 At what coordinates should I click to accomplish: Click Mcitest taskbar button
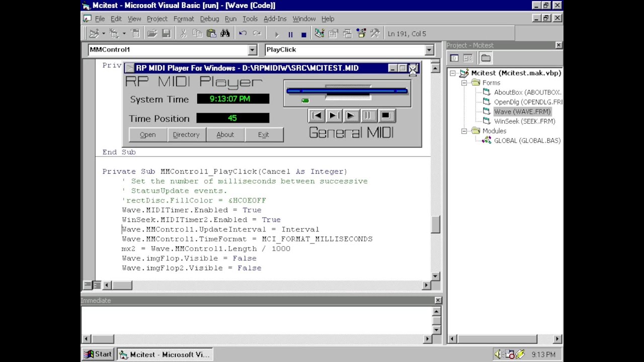pyautogui.click(x=165, y=354)
